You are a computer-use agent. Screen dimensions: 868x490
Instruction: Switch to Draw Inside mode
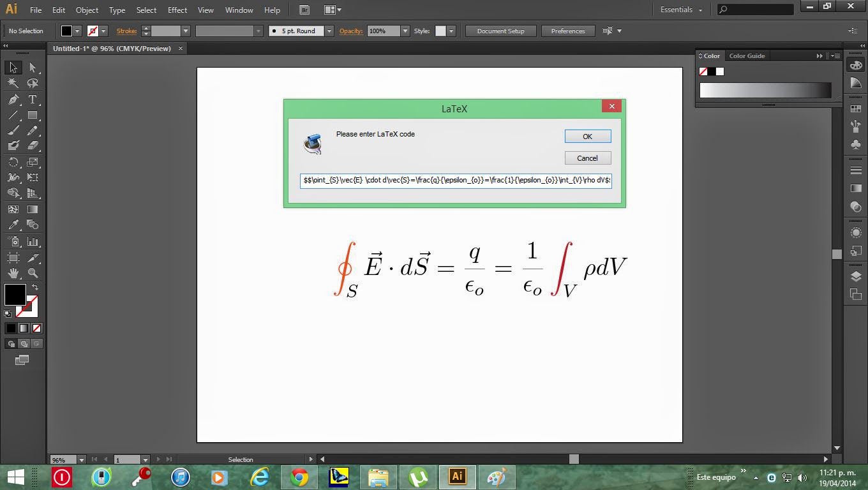point(36,344)
